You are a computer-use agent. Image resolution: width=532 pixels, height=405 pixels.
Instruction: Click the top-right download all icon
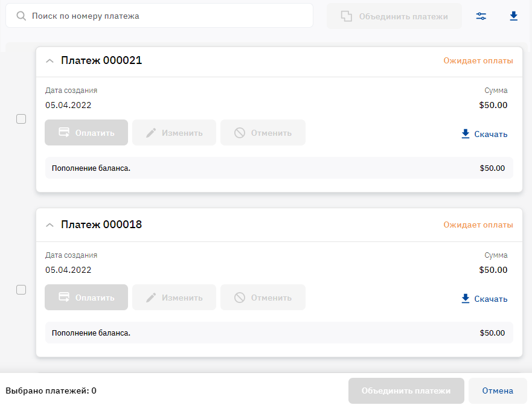(514, 16)
